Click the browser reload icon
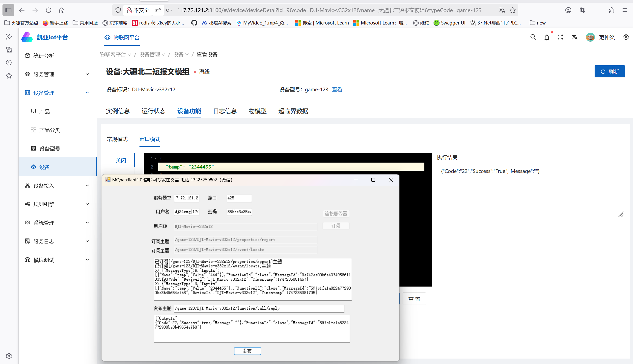The width and height of the screenshot is (633, 364). 49,10
